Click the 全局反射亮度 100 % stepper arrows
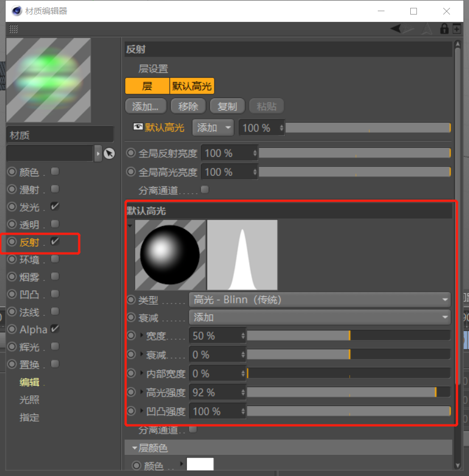 [x=255, y=153]
